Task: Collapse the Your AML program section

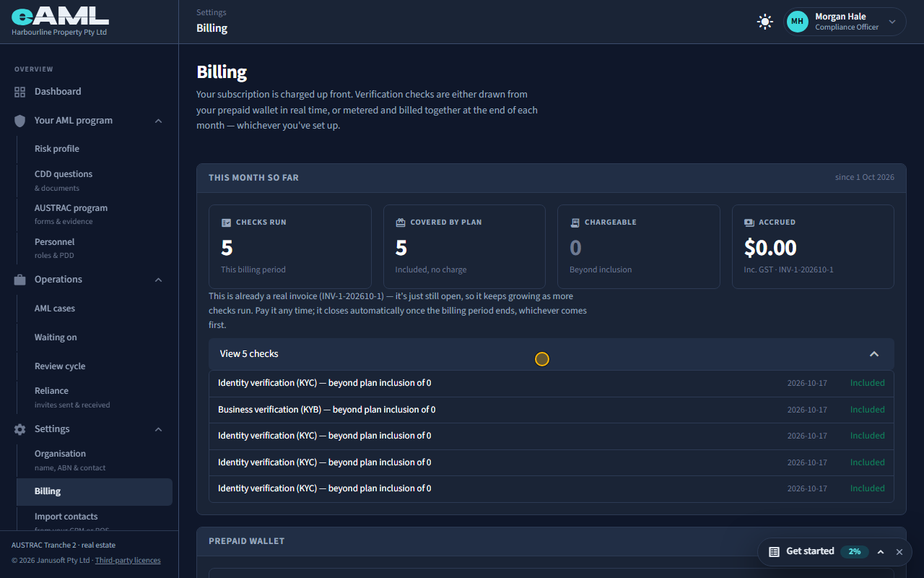Action: point(158,121)
